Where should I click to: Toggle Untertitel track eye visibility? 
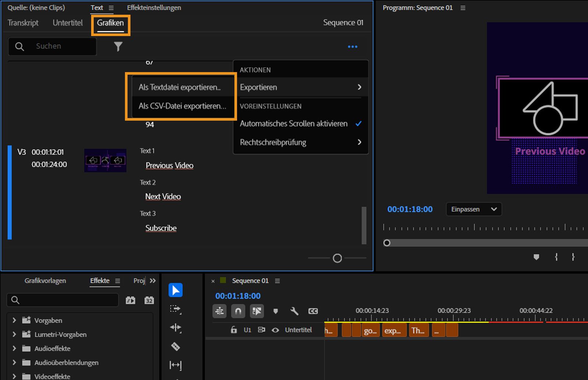[275, 330]
